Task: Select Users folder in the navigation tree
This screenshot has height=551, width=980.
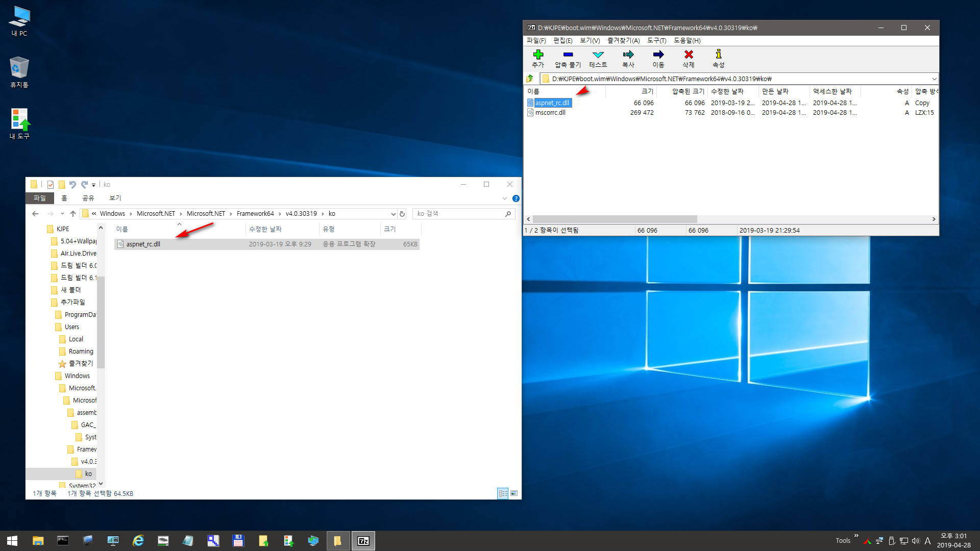Action: pyautogui.click(x=71, y=327)
